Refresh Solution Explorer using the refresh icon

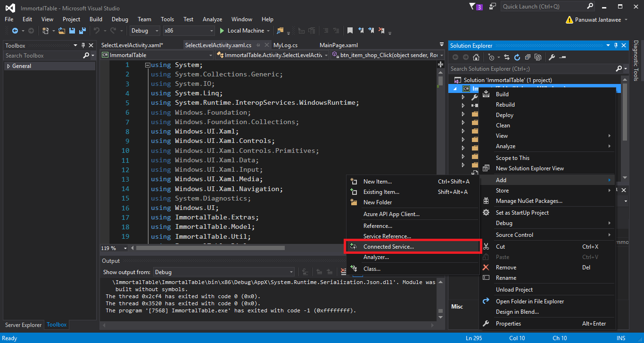(517, 57)
